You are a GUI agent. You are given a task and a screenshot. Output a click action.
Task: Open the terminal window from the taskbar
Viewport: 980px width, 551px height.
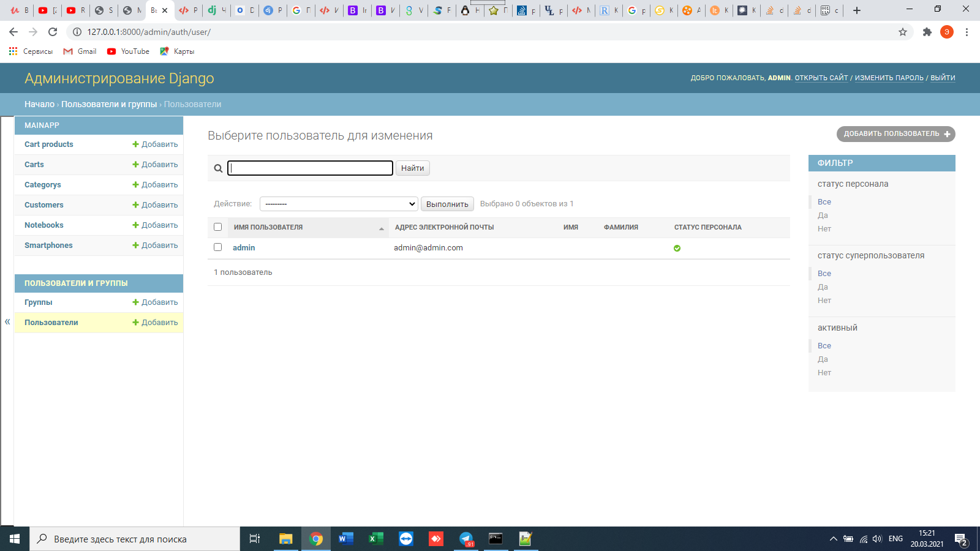tap(496, 539)
